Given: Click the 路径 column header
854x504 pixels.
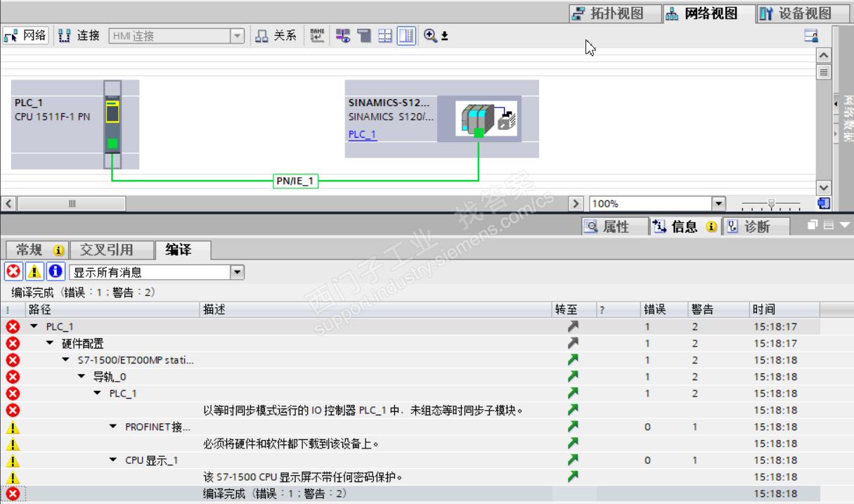Looking at the screenshot, I should tap(113, 309).
